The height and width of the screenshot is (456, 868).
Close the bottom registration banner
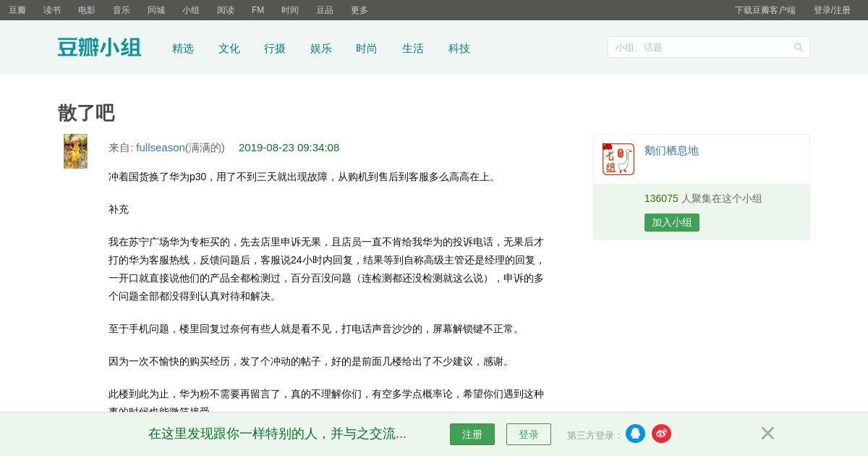[x=767, y=433]
